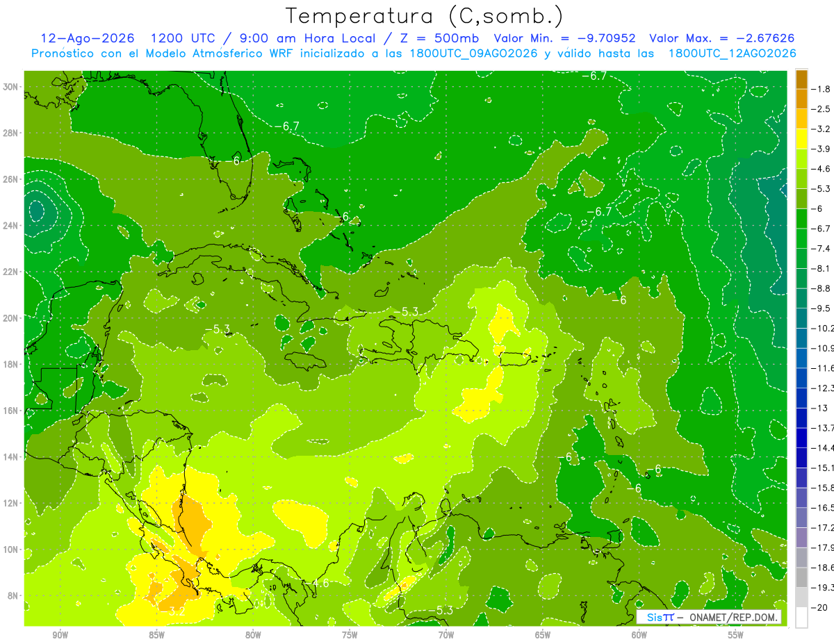Image resolution: width=834 pixels, height=644 pixels.
Task: Click the -14.4 colorbar label
Action: pyautogui.click(x=822, y=447)
